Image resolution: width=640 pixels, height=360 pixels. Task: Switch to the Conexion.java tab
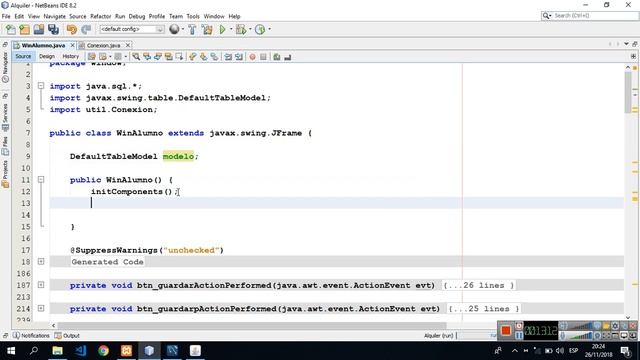pyautogui.click(x=103, y=45)
